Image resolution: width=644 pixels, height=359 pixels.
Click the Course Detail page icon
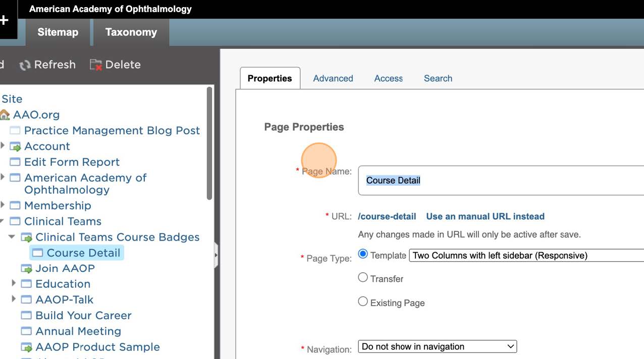point(38,253)
